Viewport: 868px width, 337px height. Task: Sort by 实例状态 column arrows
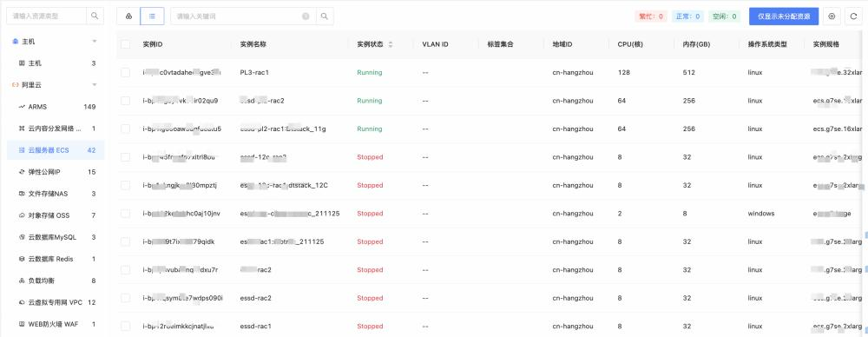(x=391, y=44)
